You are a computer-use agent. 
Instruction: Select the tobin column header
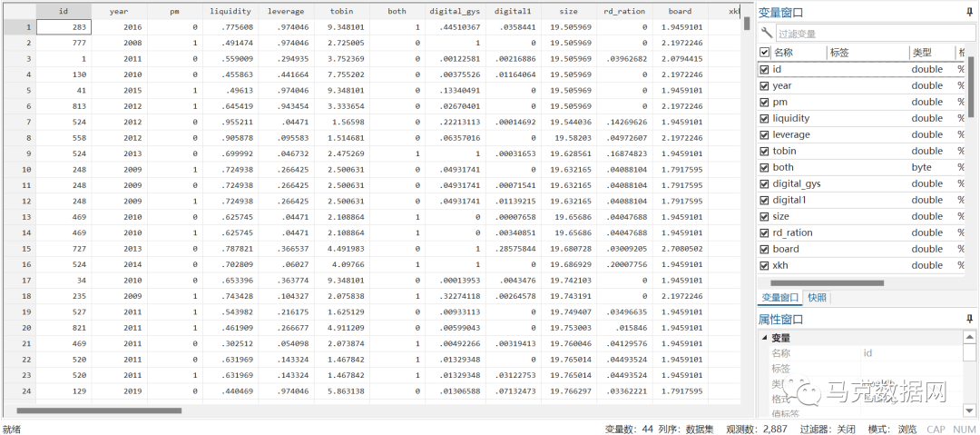(342, 11)
